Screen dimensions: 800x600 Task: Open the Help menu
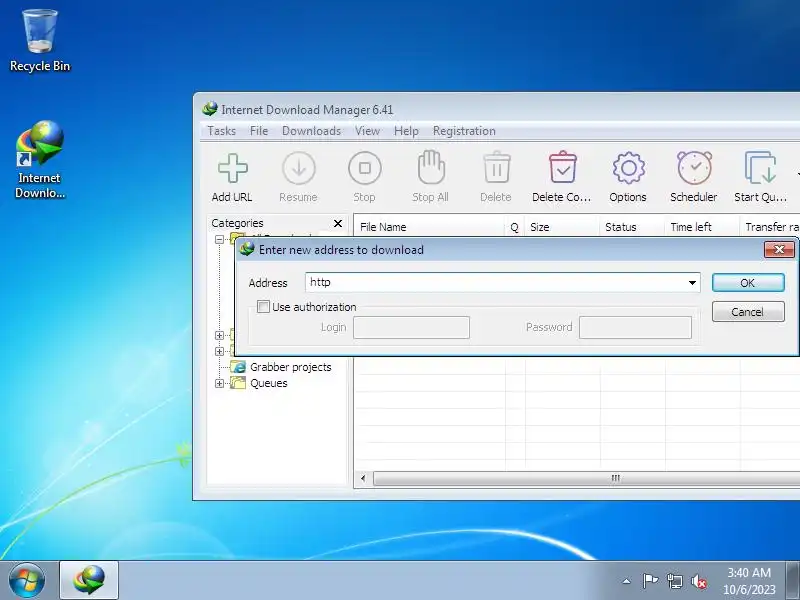pos(406,131)
